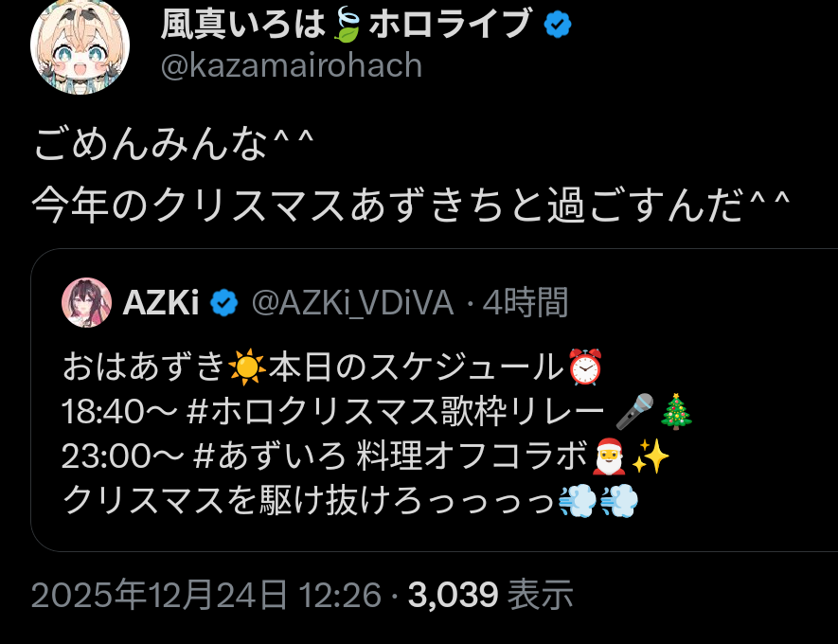838x644 pixels.
Task: Click the AZKi name in the quoted tweet
Action: pos(161,302)
